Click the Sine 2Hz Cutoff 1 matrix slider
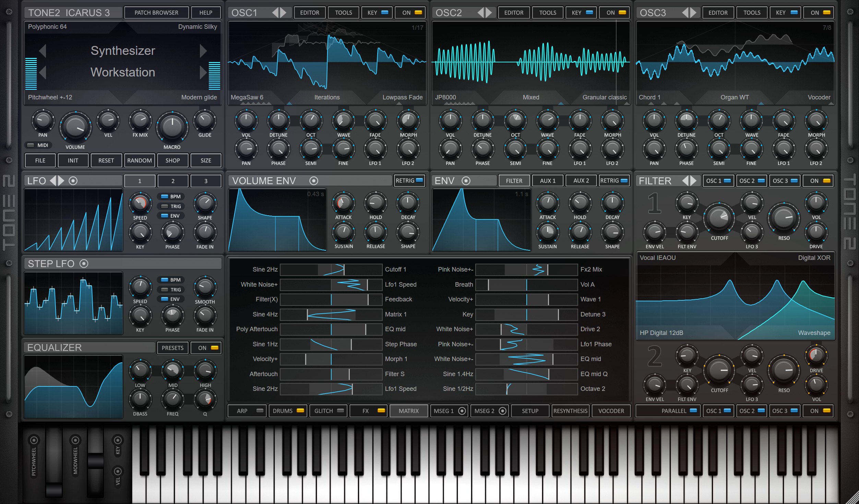The image size is (859, 504). pyautogui.click(x=331, y=269)
